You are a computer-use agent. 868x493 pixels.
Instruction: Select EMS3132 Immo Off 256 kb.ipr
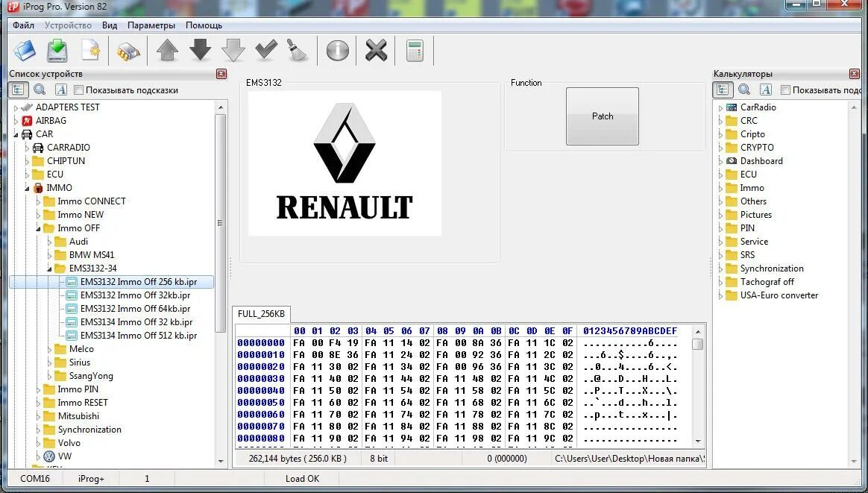click(x=139, y=282)
